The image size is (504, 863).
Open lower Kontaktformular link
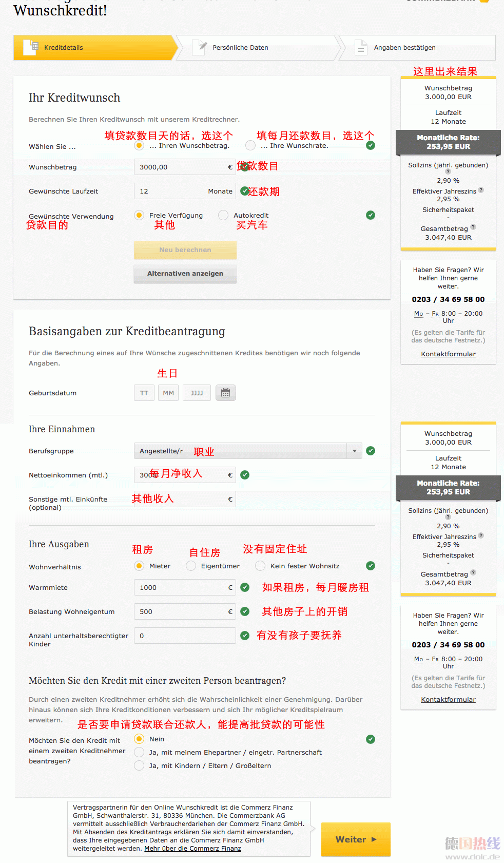(448, 700)
